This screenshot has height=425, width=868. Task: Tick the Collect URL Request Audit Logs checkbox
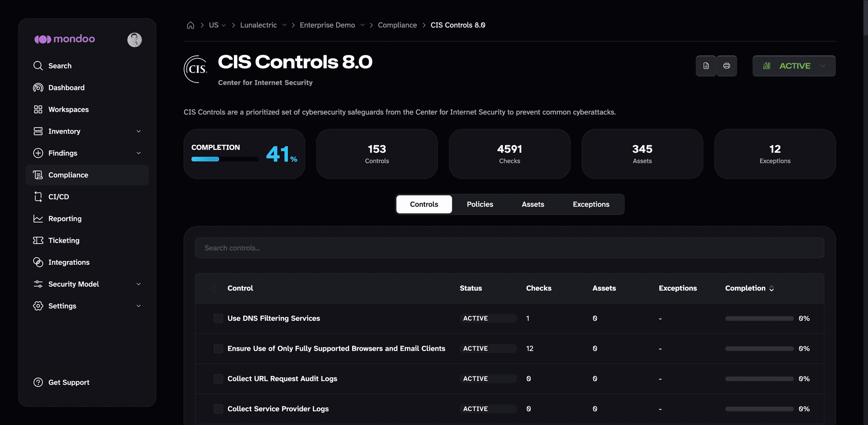[x=218, y=379]
